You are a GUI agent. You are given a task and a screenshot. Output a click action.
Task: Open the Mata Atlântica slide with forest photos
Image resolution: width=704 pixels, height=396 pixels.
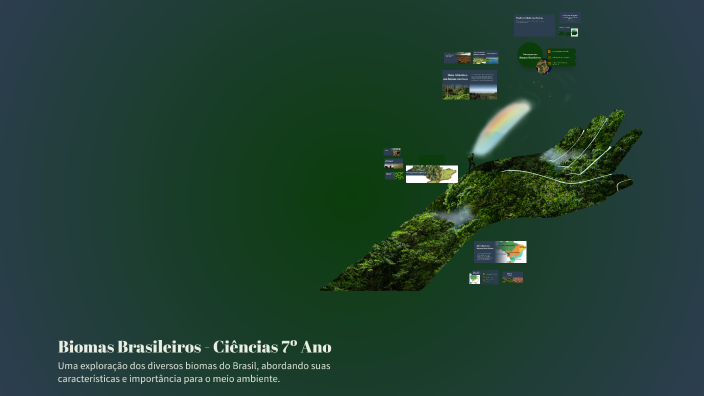[x=470, y=85]
